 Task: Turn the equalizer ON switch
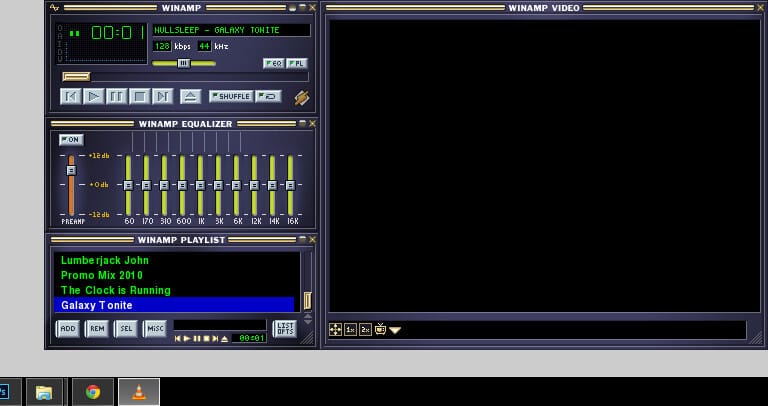click(x=71, y=139)
